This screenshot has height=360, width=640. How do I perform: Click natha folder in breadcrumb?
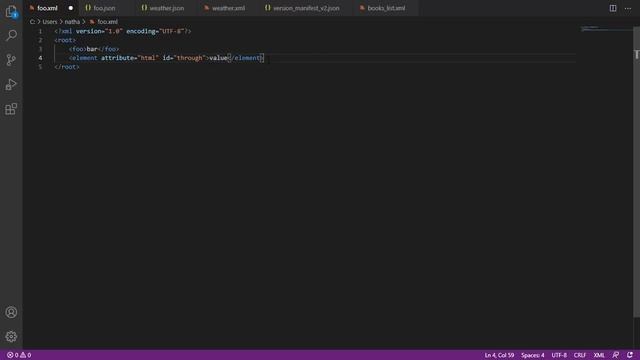tap(72, 22)
